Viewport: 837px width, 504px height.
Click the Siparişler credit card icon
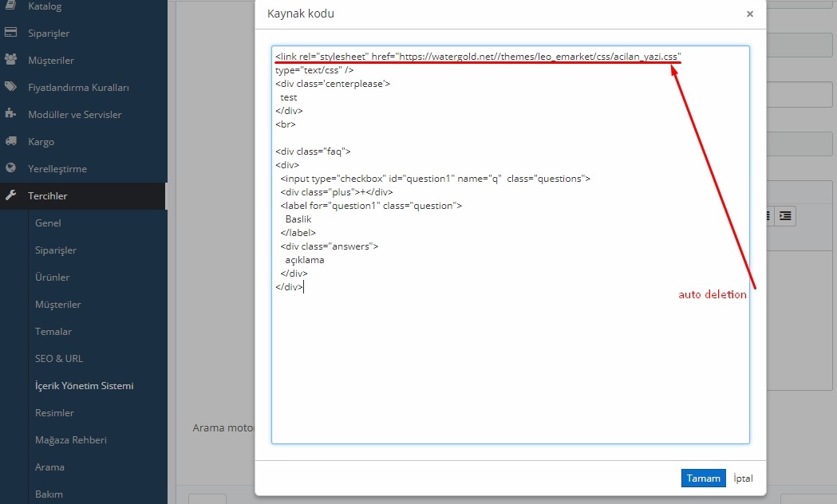pos(10,33)
